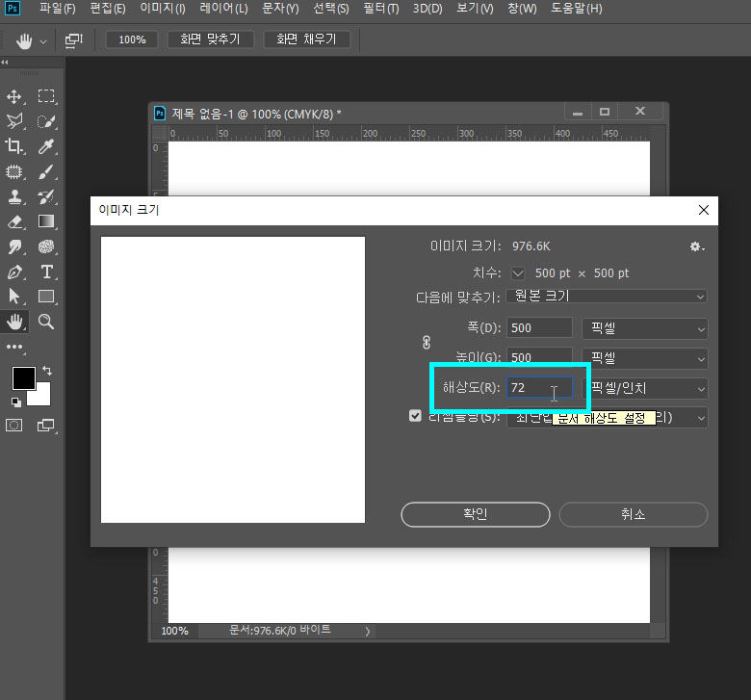Toggle the constrain proportions link icon
This screenshot has width=751, height=700.
coord(427,343)
